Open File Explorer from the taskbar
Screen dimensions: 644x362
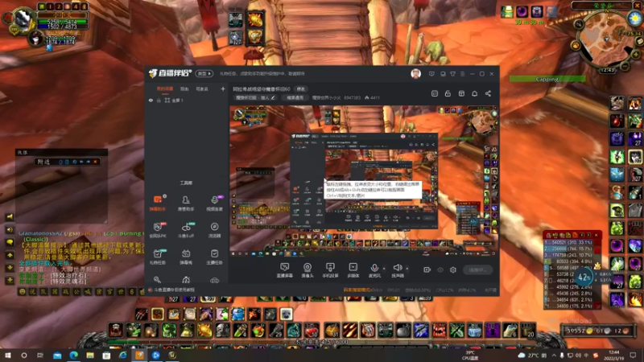pyautogui.click(x=90, y=355)
